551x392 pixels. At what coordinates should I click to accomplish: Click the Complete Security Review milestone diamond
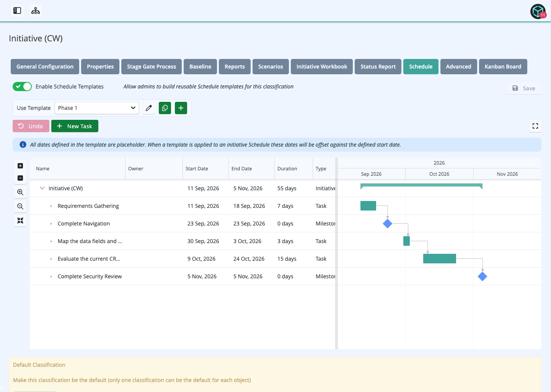point(483,276)
